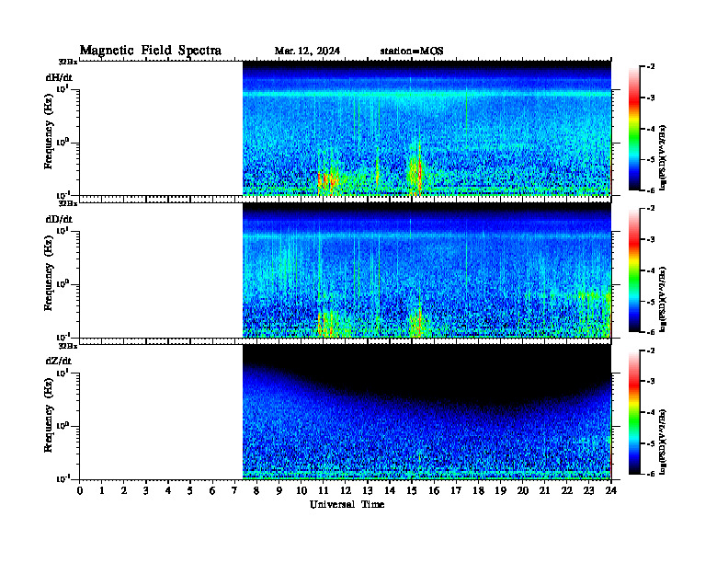Click hour tick label 1 on time axis
The width and height of the screenshot is (728, 563).
(102, 491)
